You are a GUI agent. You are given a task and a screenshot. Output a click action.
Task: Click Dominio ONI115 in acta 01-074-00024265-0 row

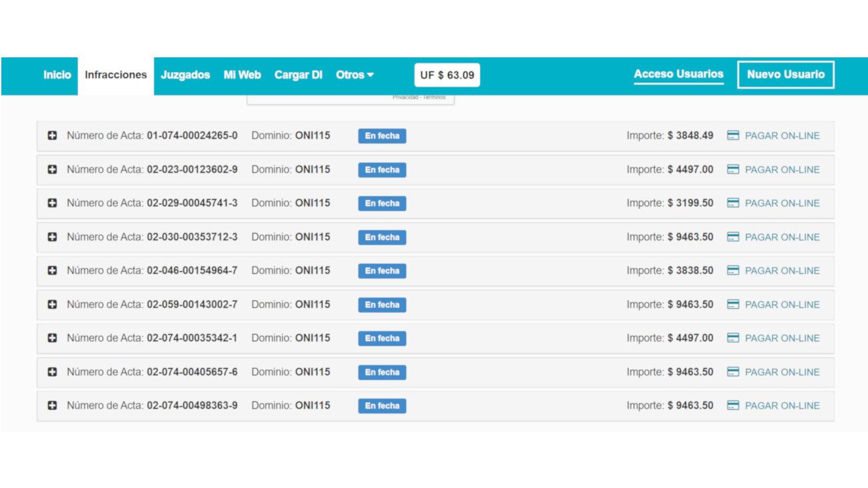coord(291,135)
